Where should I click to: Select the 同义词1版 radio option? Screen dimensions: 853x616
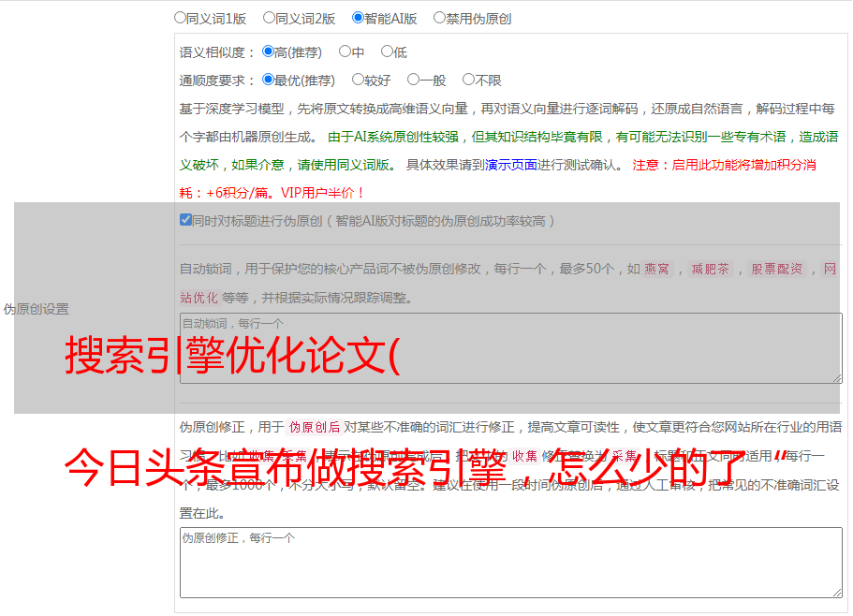180,18
